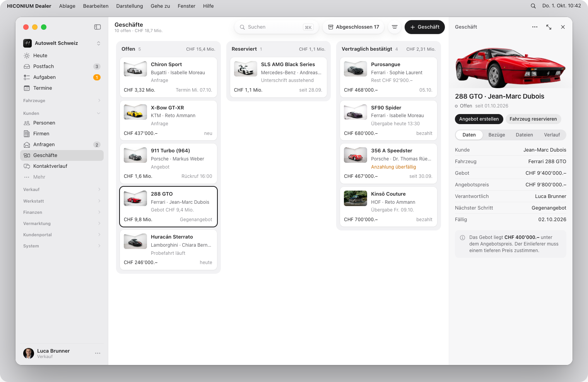Viewport: 588px width, 382px height.
Task: Show Abgeschlossen 17 deals
Action: (x=354, y=27)
